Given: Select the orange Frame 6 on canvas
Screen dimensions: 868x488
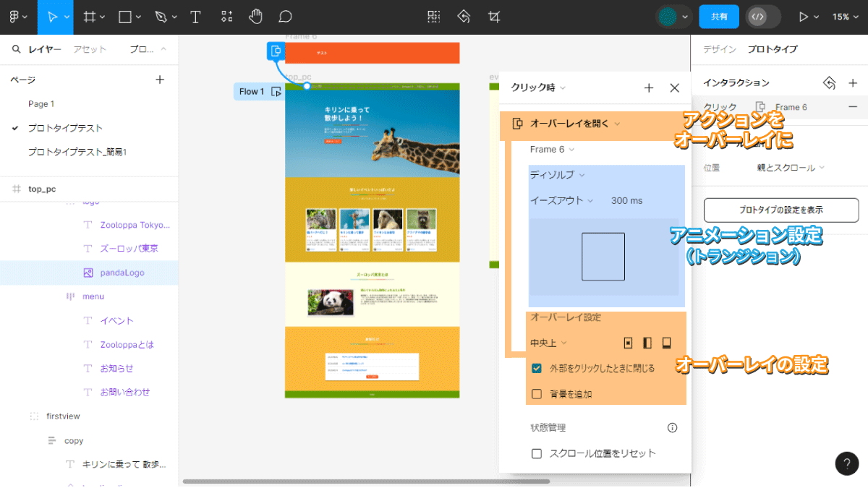Looking at the screenshot, I should tap(373, 53).
